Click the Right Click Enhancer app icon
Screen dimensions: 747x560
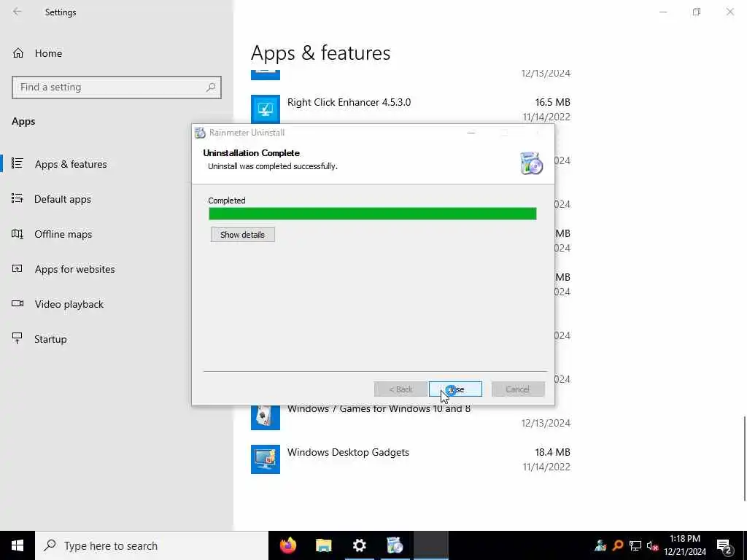click(266, 109)
